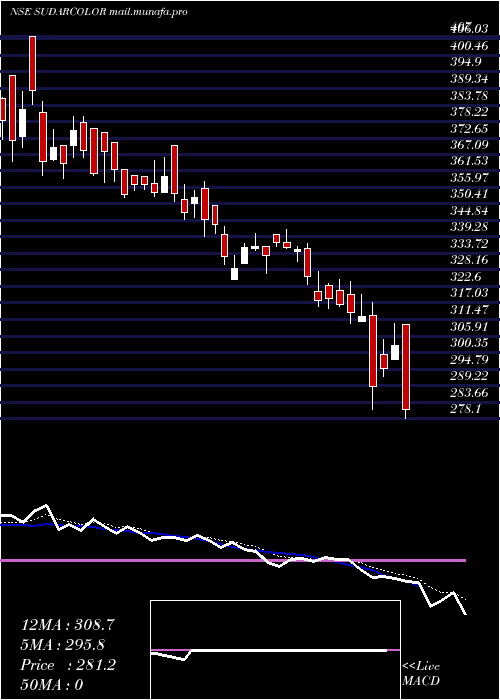This screenshot has width=500, height=700.
Task: Click the <<Live MACD label
Action: coord(421,674)
